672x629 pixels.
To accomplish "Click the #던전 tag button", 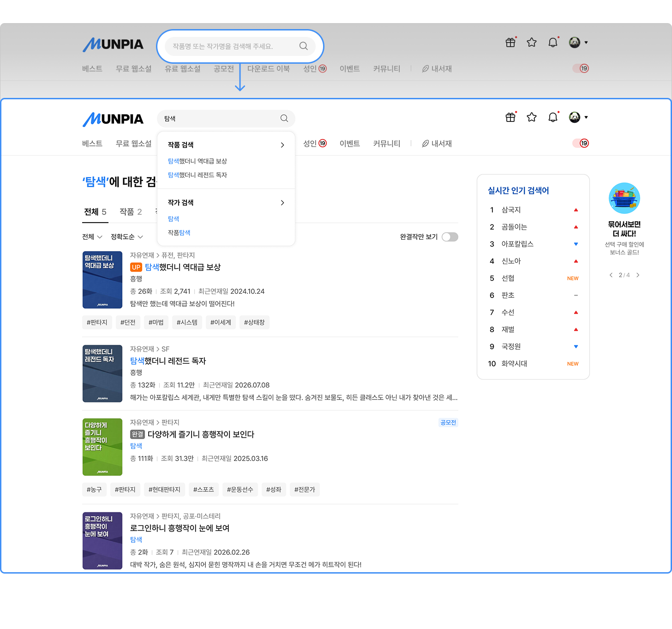I will (x=128, y=322).
